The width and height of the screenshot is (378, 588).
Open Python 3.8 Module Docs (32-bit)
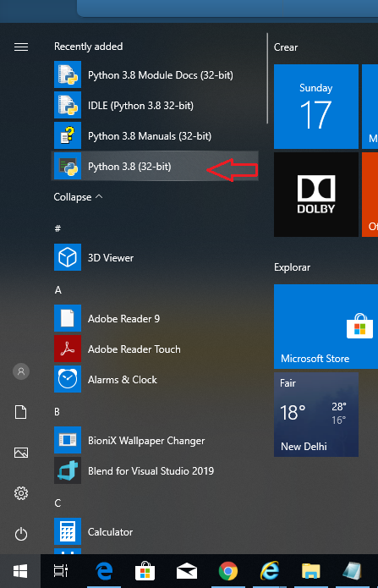[155, 75]
